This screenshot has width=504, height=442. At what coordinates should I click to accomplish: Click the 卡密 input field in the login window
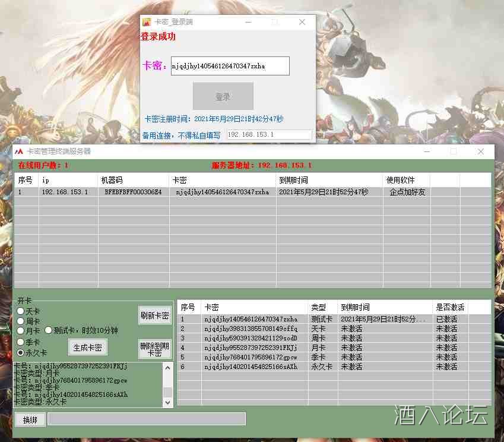[229, 65]
